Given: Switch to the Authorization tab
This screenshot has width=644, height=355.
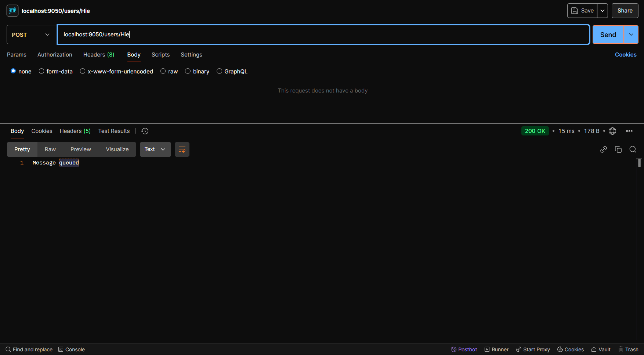Looking at the screenshot, I should coord(55,55).
